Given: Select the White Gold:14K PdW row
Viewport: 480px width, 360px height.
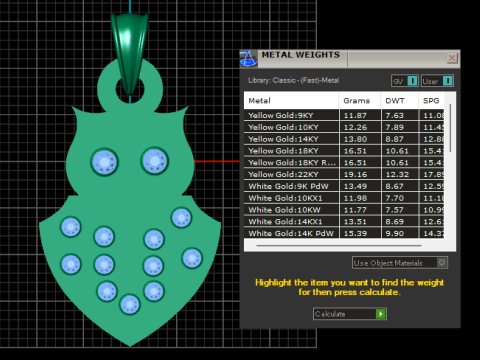Looking at the screenshot, I should (x=344, y=233).
